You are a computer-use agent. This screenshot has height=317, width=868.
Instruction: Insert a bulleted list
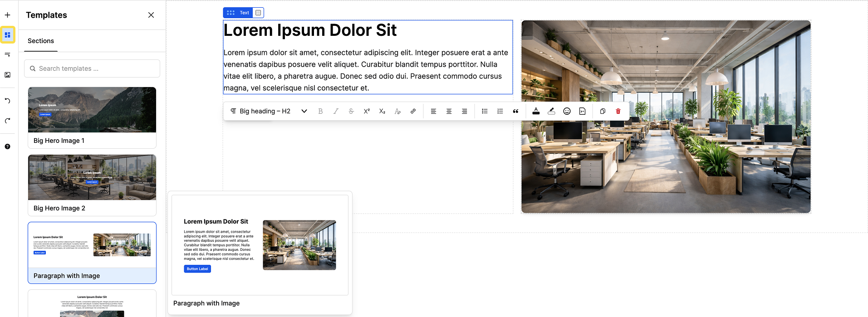pyautogui.click(x=485, y=111)
